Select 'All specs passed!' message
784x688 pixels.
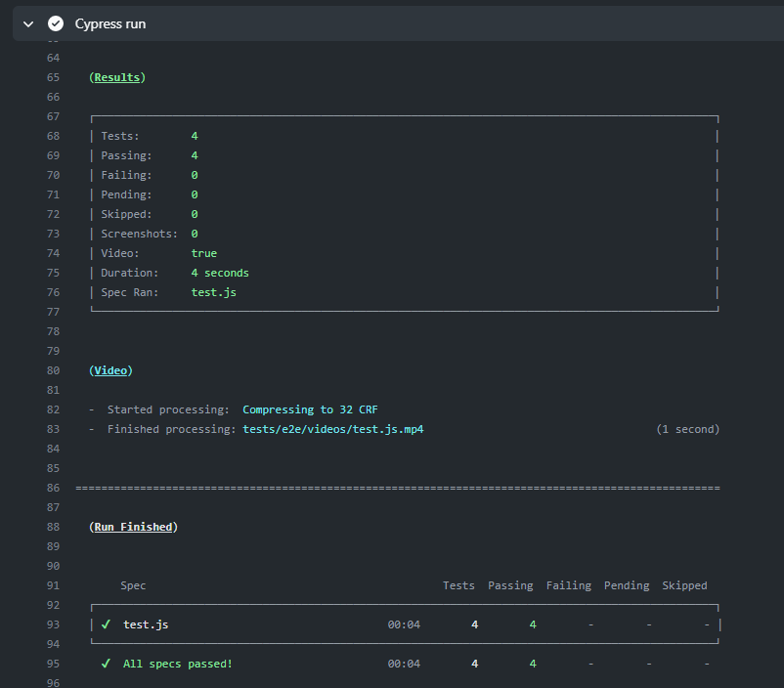coord(178,664)
